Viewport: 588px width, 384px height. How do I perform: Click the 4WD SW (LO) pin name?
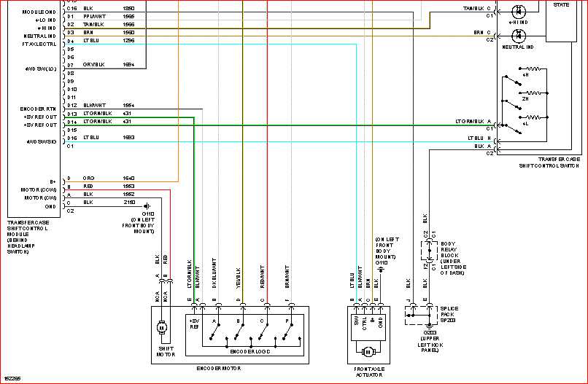(41, 69)
